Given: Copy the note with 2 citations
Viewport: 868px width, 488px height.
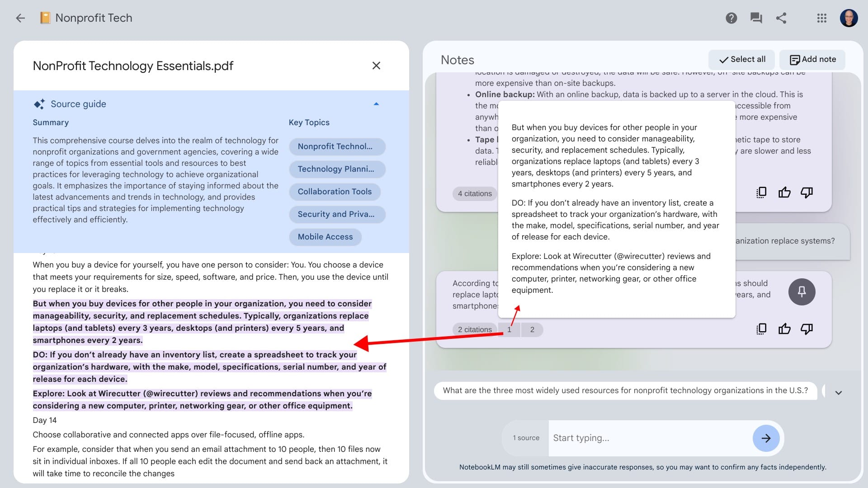Looking at the screenshot, I should point(761,329).
